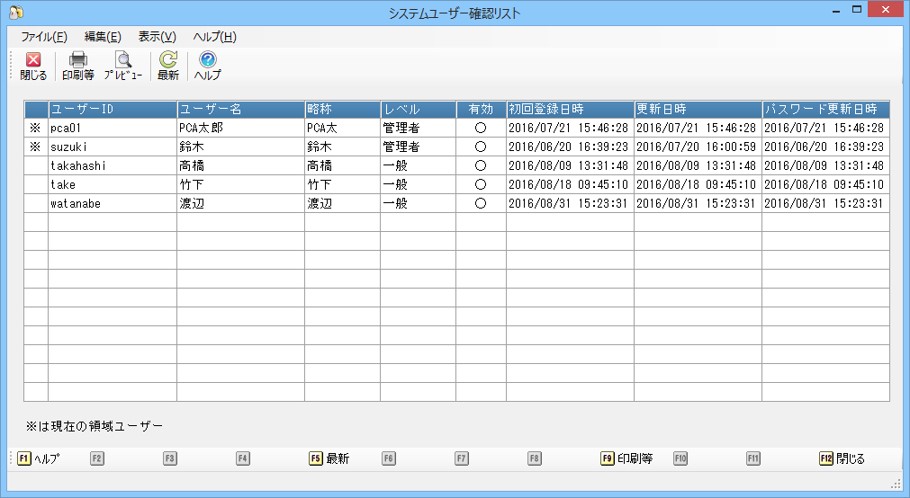Viewport: 910px width, 498px height.
Task: Click the パスワード更新日時 column header
Action: (x=824, y=109)
